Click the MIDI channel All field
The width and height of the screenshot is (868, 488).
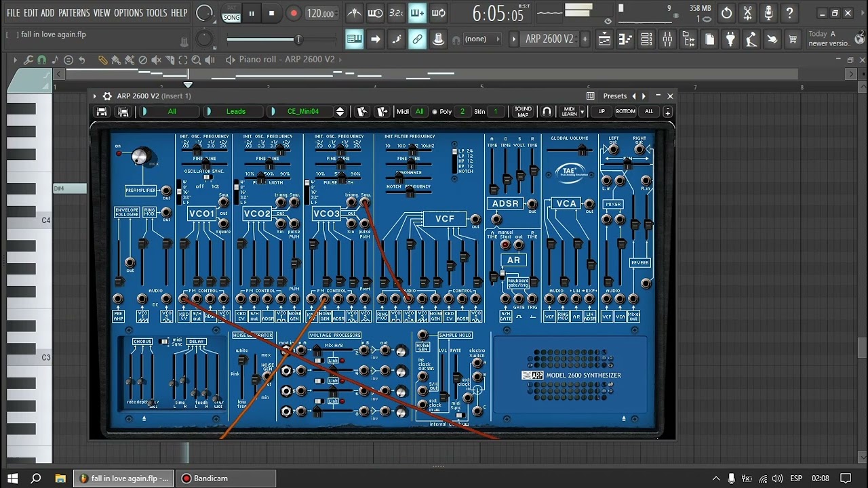coord(419,112)
